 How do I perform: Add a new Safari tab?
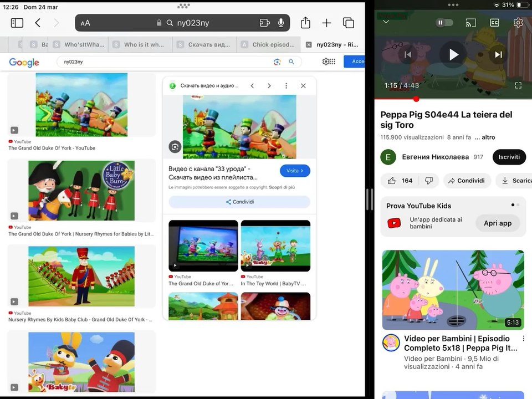(326, 23)
